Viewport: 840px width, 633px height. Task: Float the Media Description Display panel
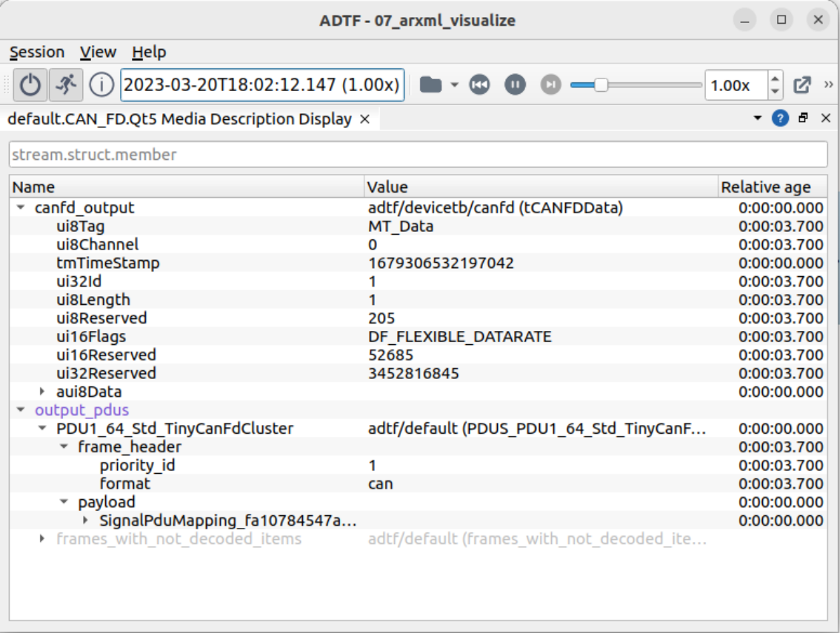[x=804, y=118]
